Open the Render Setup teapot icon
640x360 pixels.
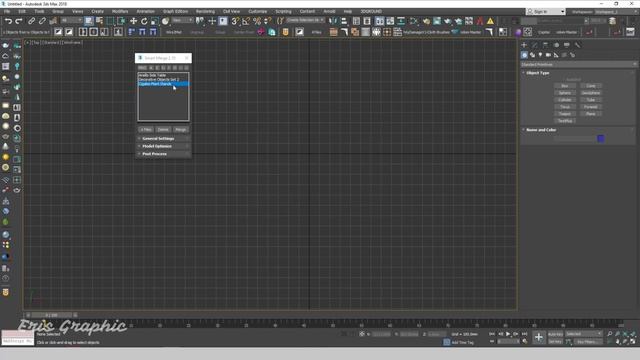(x=426, y=21)
